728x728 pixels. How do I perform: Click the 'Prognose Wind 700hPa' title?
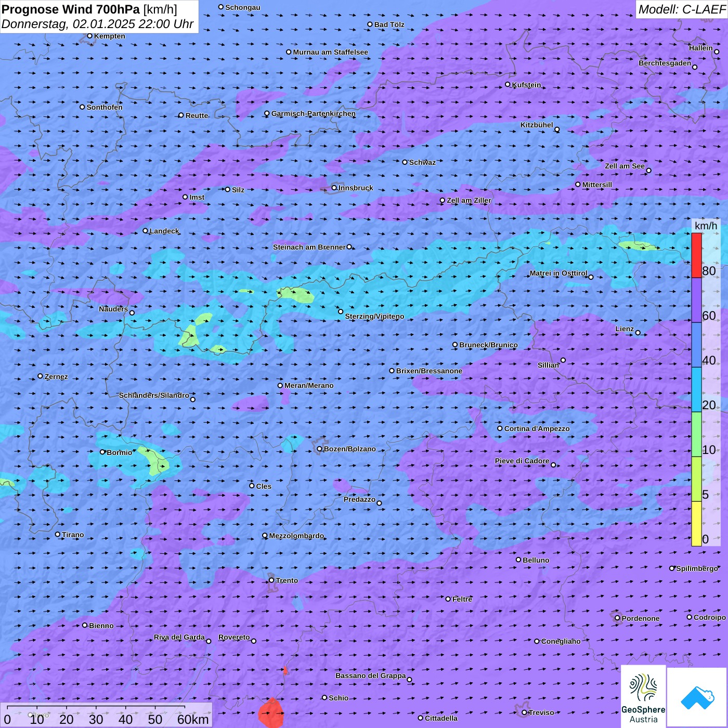tap(71, 9)
